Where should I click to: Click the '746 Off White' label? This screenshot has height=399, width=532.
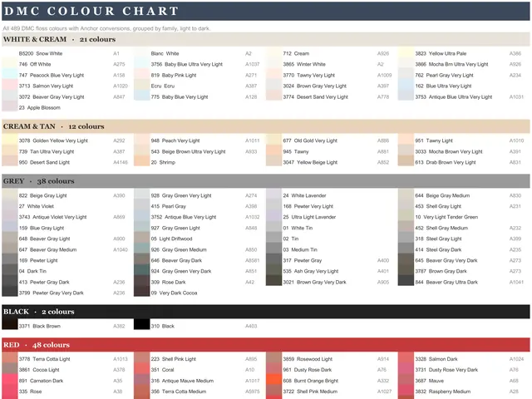[35, 64]
